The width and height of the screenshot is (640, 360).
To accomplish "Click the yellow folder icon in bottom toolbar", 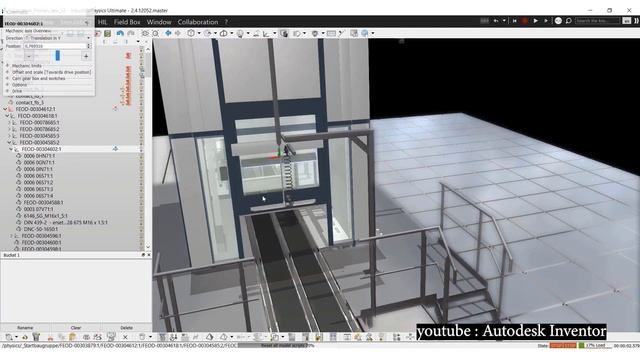I will 73,337.
